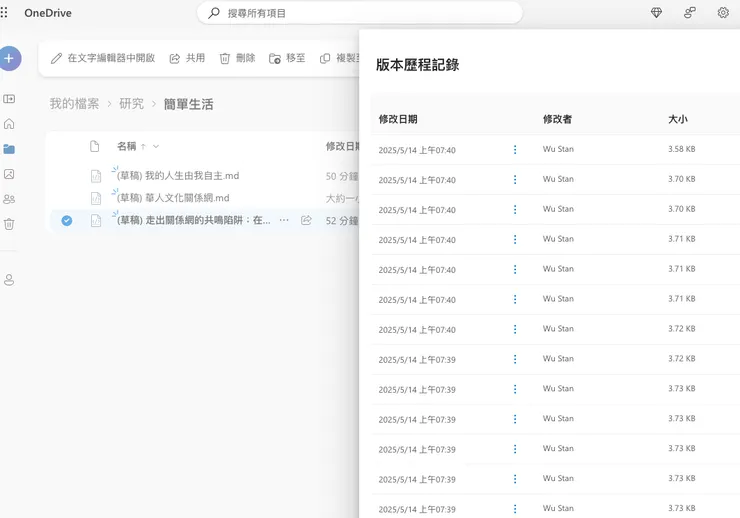Click 刪除 in the toolbar

(237, 58)
